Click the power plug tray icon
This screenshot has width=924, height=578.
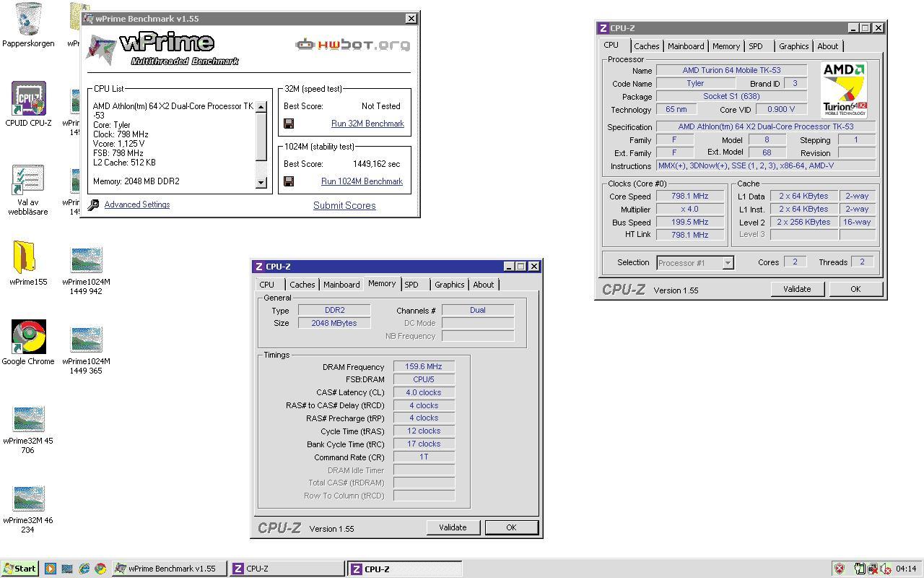point(860,569)
